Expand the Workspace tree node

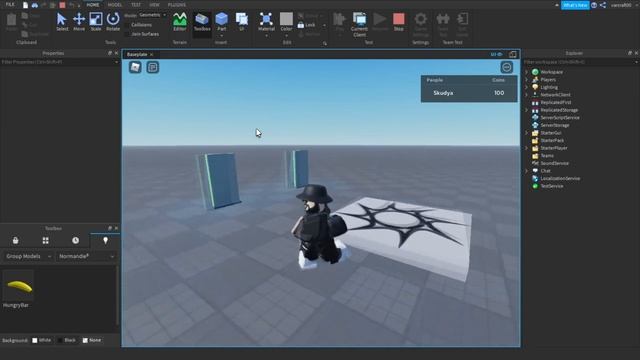(527, 72)
